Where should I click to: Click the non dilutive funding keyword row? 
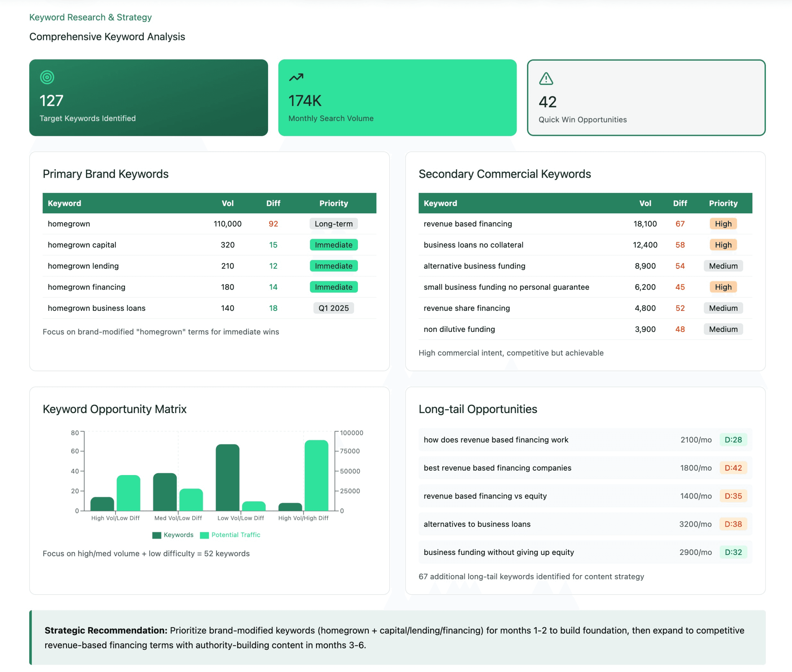459,329
